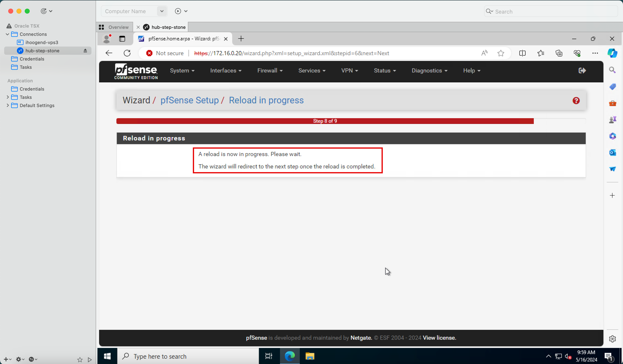623x364 pixels.
Task: Expand the Connections tree item
Action: pos(7,34)
